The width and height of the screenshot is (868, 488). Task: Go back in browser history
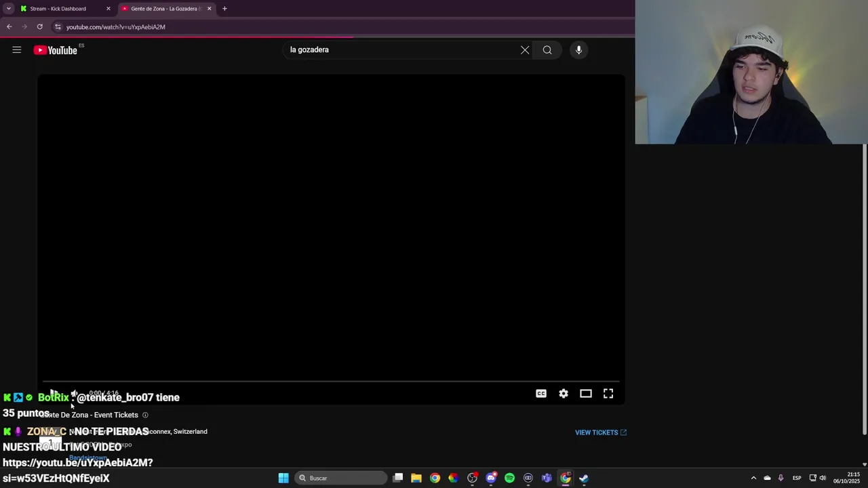(9, 26)
